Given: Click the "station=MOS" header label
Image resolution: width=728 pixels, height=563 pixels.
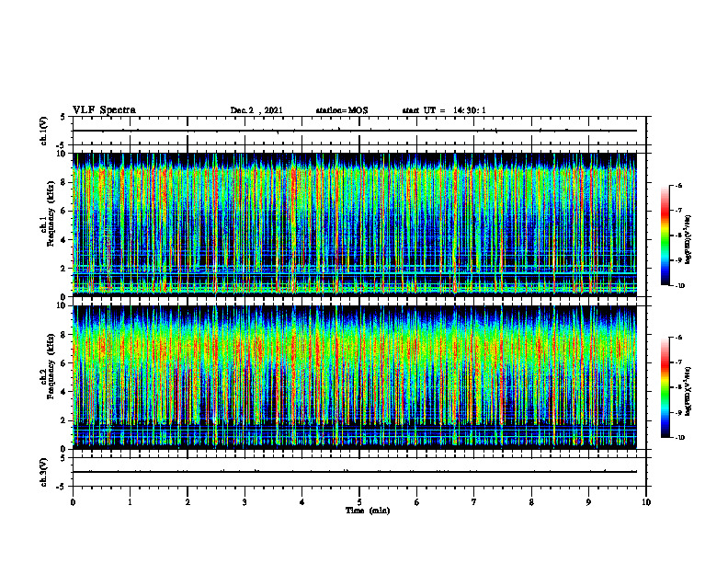Looking at the screenshot, I should tap(342, 110).
